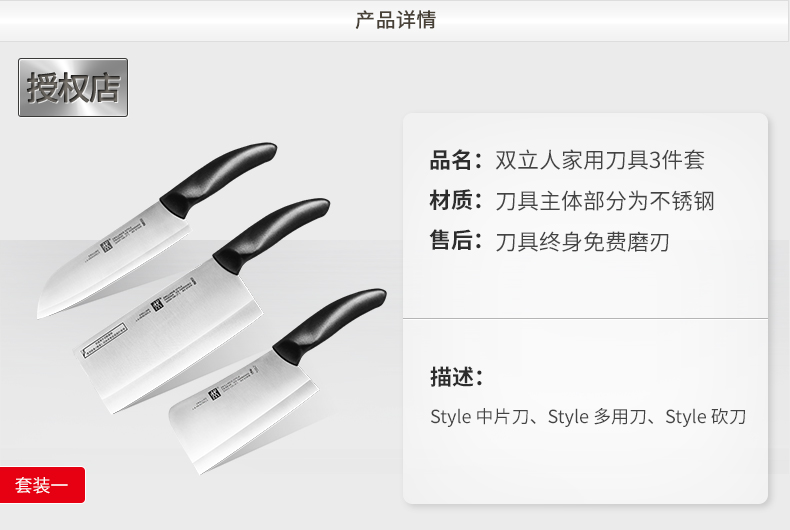Click the 材质 label
This screenshot has width=790, height=530.
pos(456,201)
